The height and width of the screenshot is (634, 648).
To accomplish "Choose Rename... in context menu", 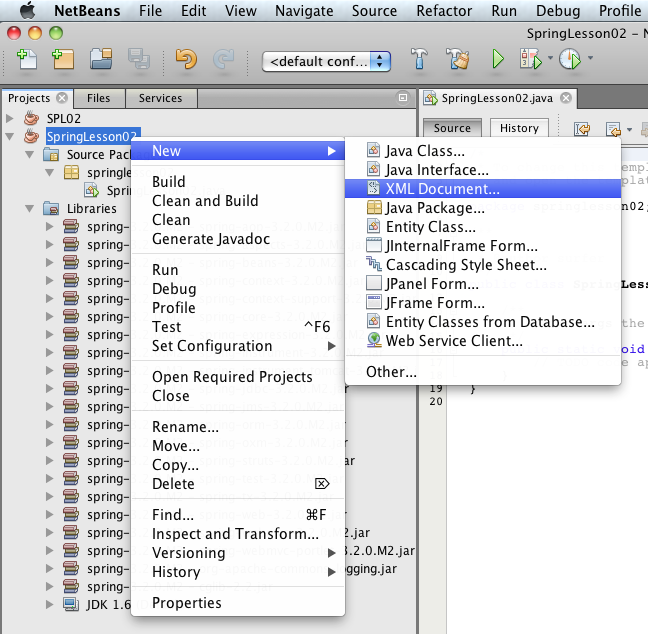I will (x=238, y=427).
